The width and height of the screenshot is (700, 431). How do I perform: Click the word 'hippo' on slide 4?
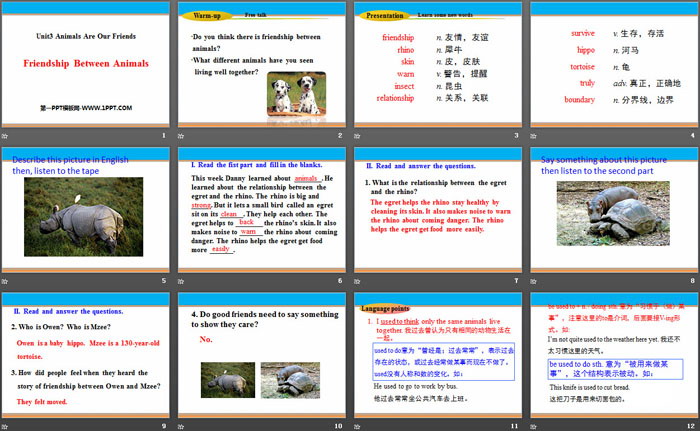583,49
